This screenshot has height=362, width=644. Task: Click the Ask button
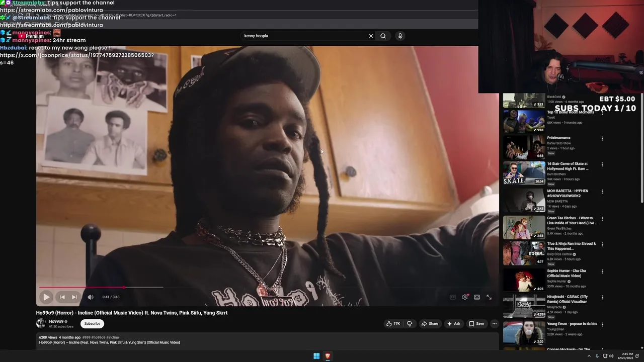point(453,324)
